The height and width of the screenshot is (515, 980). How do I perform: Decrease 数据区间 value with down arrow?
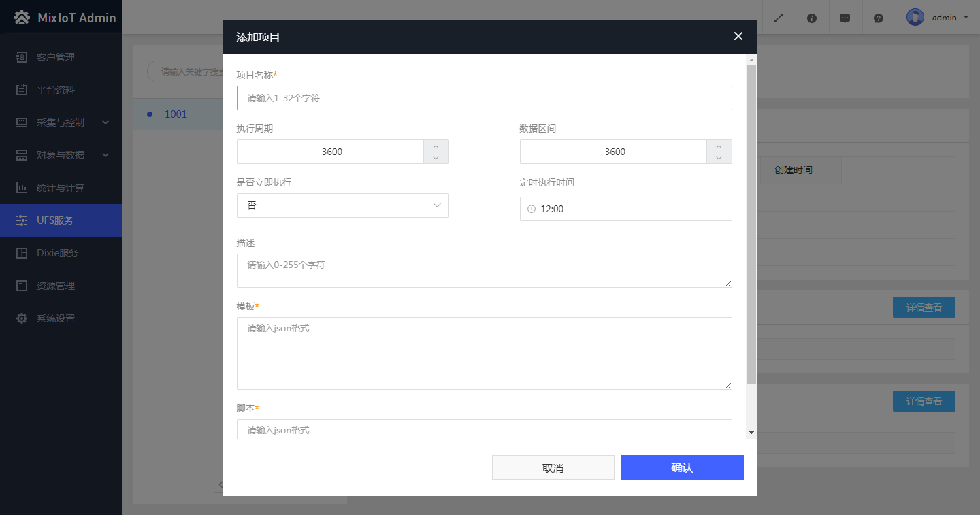[x=719, y=158]
